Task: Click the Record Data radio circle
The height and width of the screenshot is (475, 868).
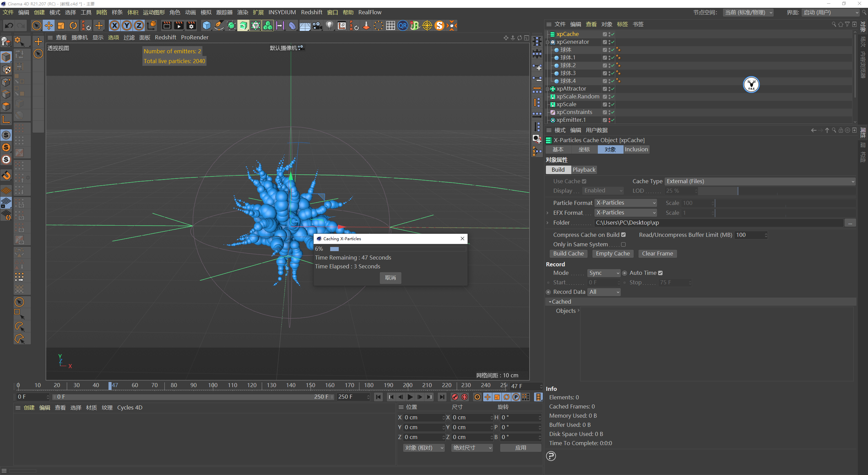Action: pyautogui.click(x=548, y=292)
